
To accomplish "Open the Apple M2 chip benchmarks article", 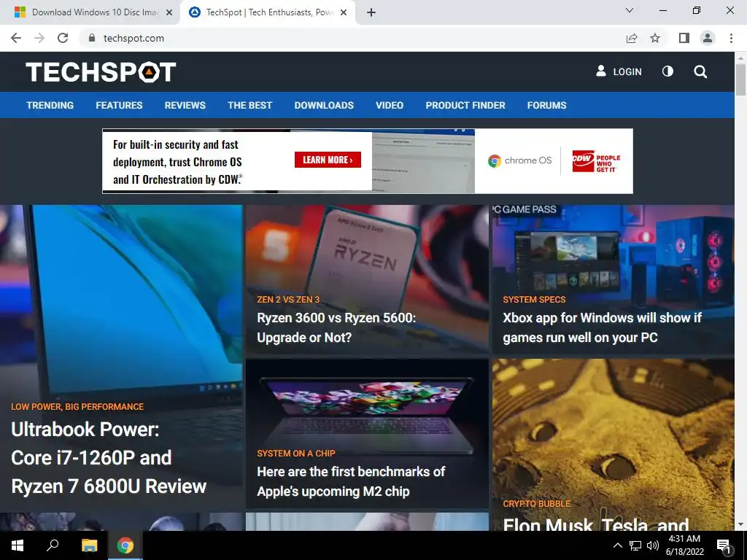I will tap(351, 481).
